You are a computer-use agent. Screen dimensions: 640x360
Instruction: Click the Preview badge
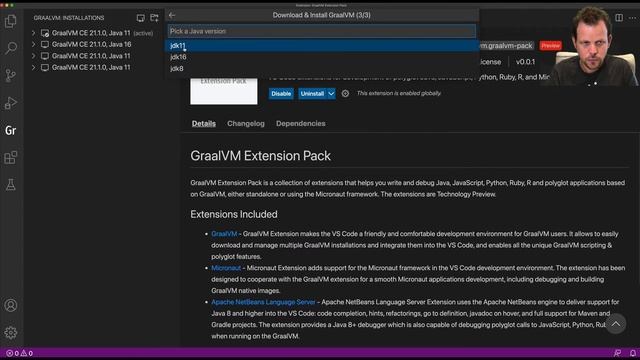tap(551, 46)
